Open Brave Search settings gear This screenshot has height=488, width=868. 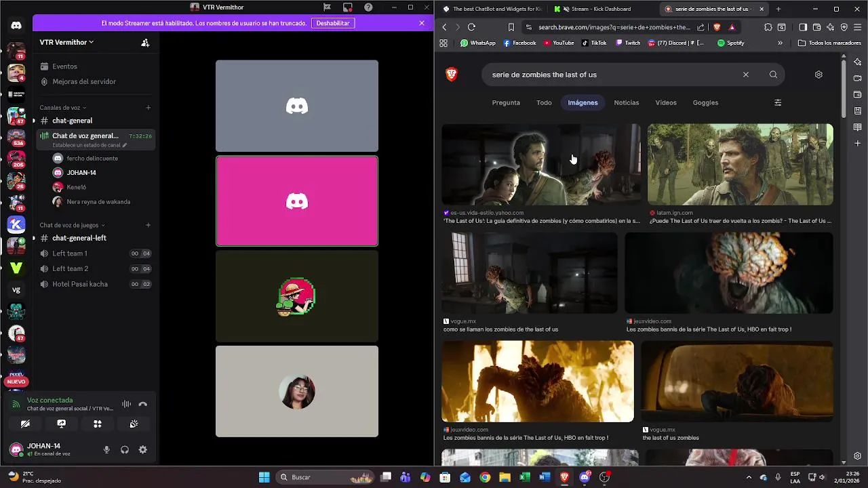(x=818, y=75)
